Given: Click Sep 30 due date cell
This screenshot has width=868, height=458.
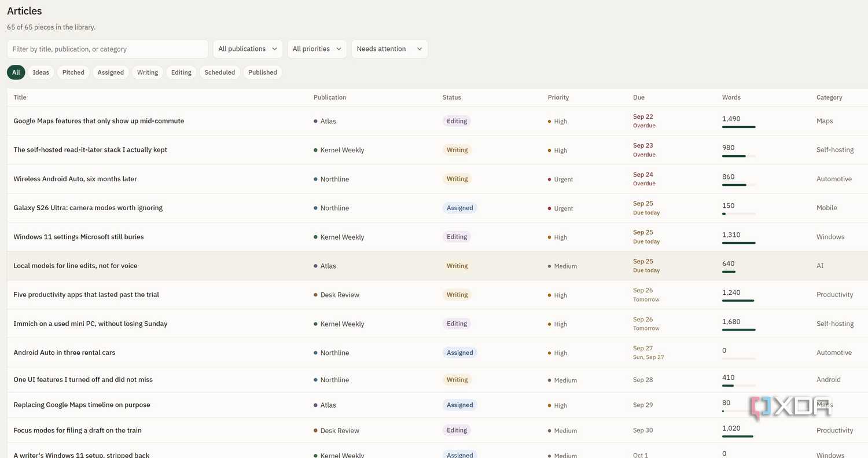Looking at the screenshot, I should coord(643,430).
